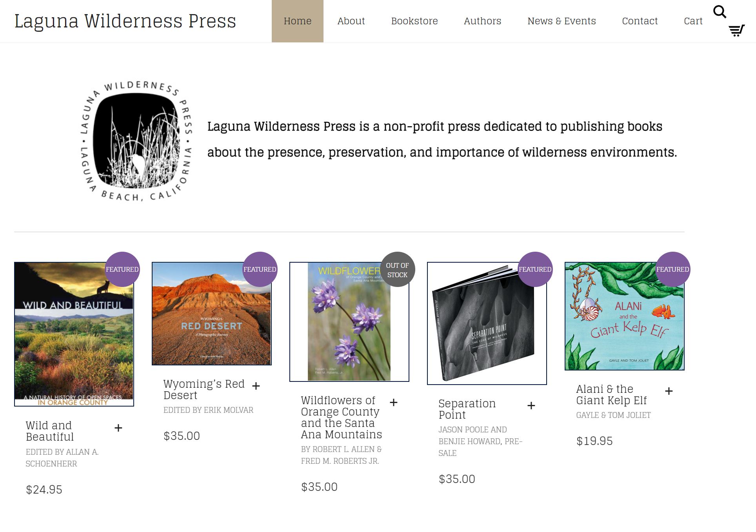Viewport: 756px width, 532px height.
Task: Click the plus icon beside Wyoming's Red Desert
Action: (256, 386)
